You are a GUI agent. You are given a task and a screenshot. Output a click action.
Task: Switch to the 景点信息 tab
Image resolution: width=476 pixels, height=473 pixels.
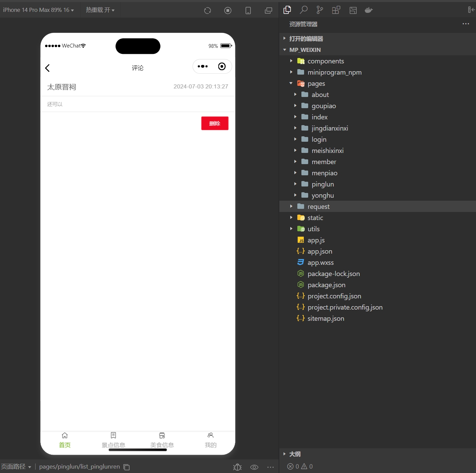coord(114,440)
